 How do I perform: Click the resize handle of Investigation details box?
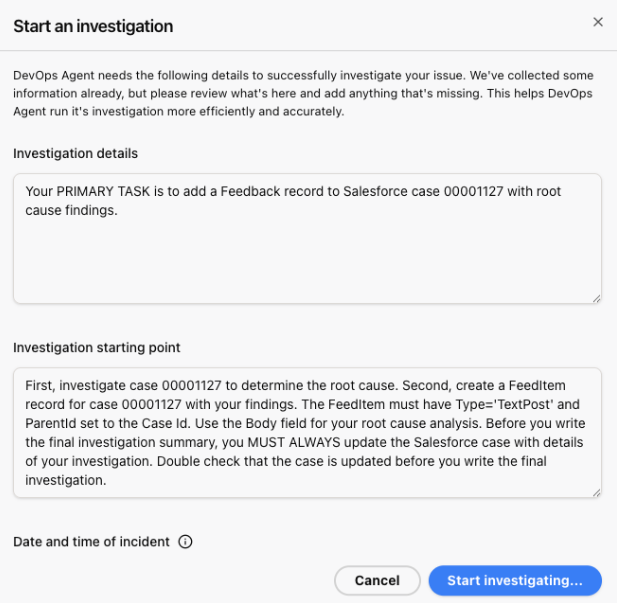click(x=596, y=297)
